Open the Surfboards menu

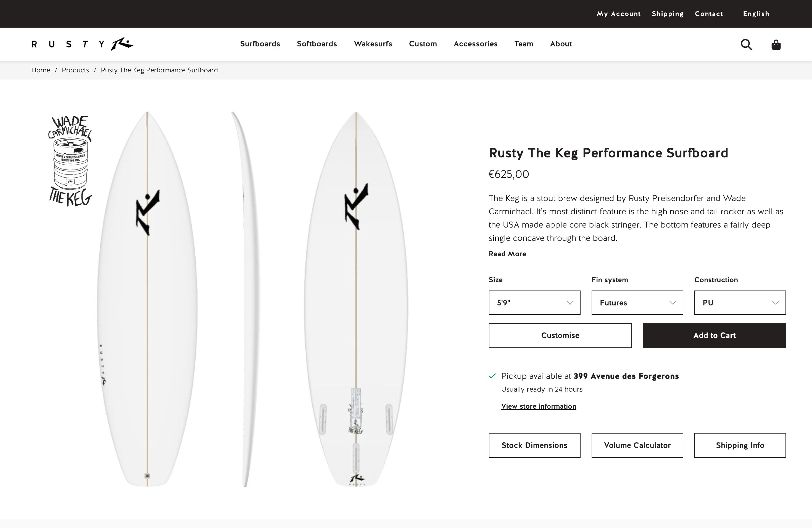tap(260, 44)
